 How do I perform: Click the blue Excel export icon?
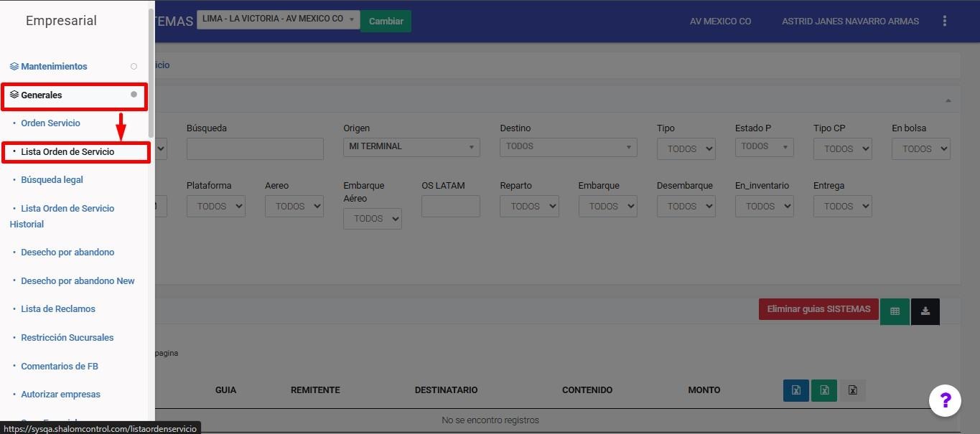click(795, 390)
